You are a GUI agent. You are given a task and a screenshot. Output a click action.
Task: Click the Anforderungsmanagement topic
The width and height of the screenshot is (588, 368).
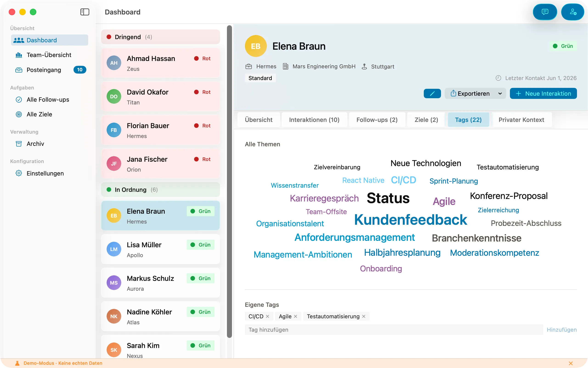(354, 238)
